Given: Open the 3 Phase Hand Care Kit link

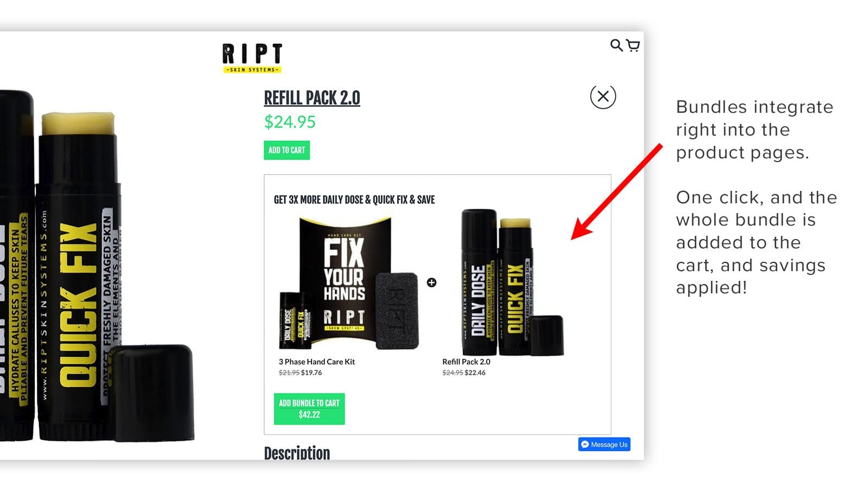Looking at the screenshot, I should click(x=317, y=362).
